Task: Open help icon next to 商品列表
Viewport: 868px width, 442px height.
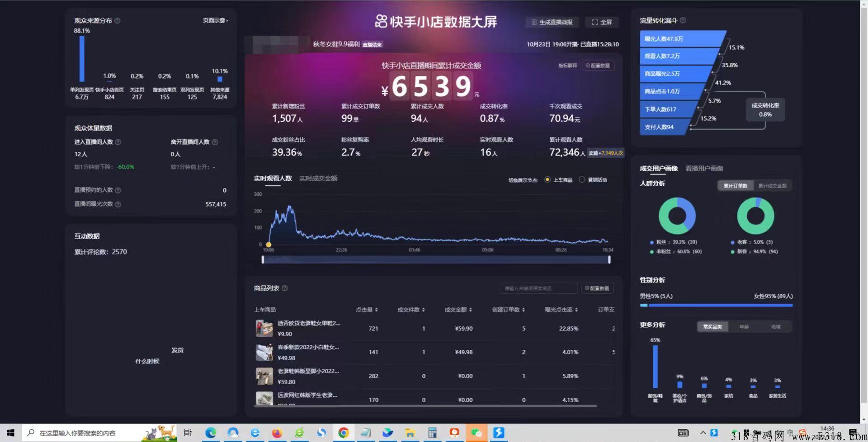Action: (x=285, y=288)
